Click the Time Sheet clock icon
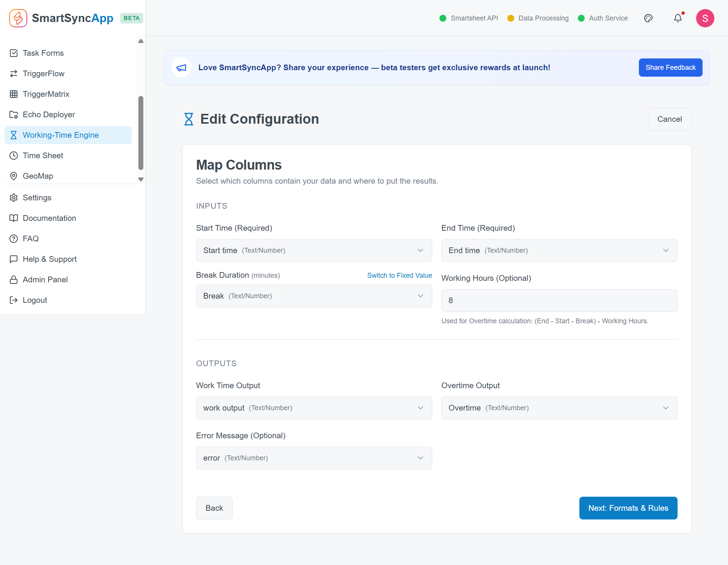This screenshot has width=728, height=565. [14, 156]
